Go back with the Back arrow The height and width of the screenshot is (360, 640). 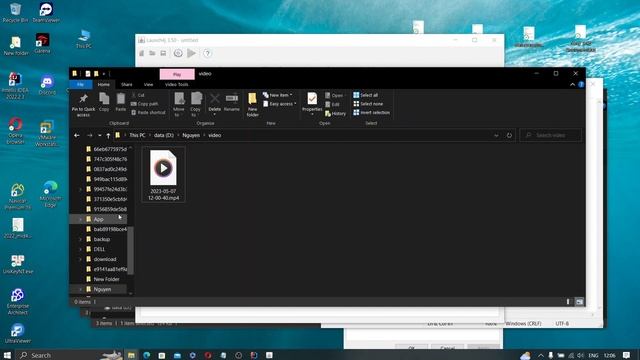point(77,136)
